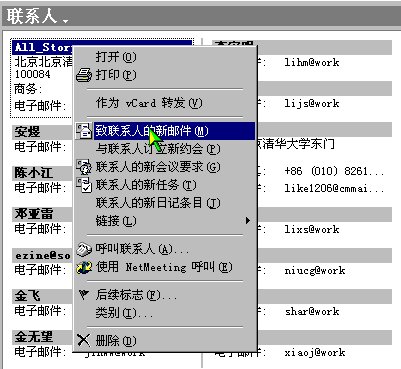Click the lijs@work email address
401x369 pixels.
pyautogui.click(x=312, y=103)
